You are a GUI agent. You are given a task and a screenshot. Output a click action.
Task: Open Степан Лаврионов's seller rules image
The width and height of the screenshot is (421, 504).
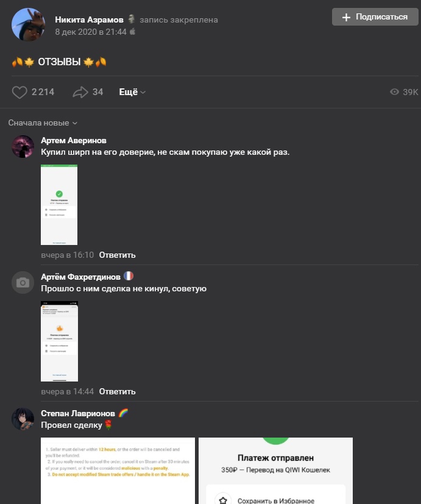[118, 470]
